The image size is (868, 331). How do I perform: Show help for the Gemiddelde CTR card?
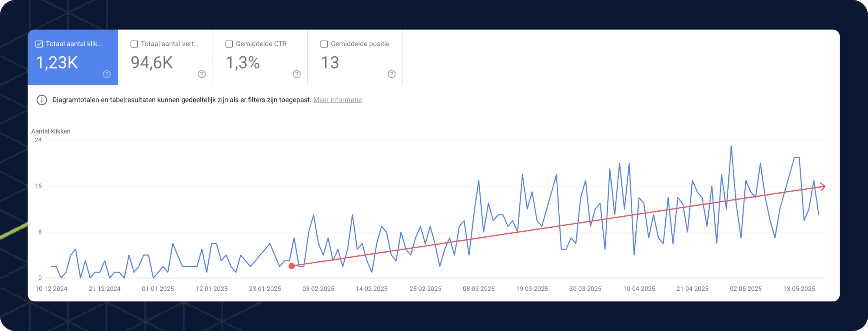coord(297,74)
